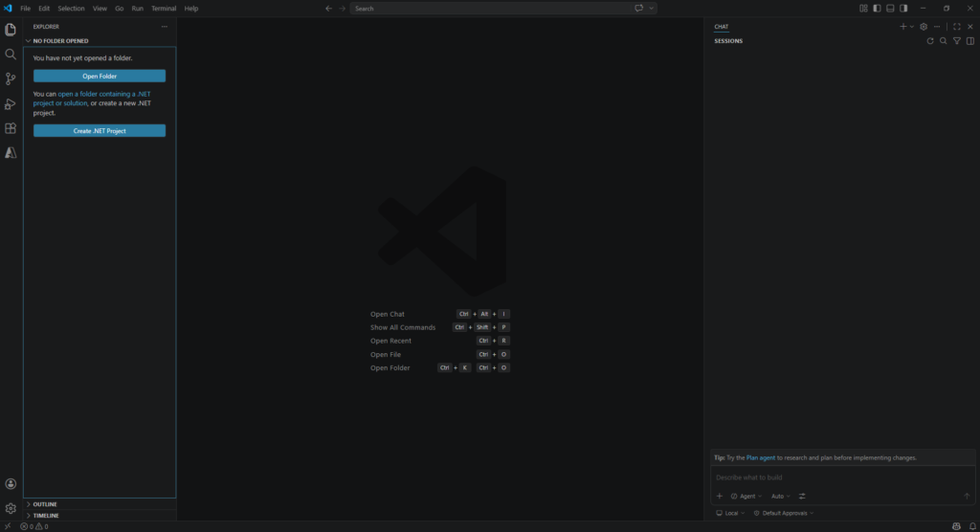Open the Copilot status icon in status bar
Screen dimensions: 980x532
[956, 526]
